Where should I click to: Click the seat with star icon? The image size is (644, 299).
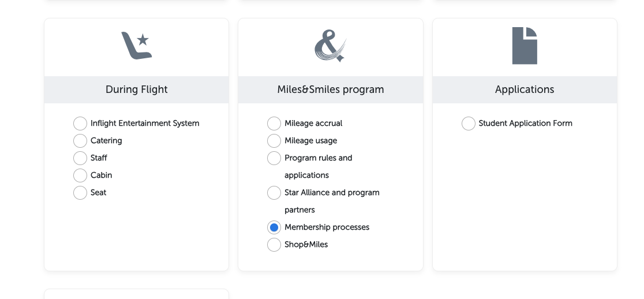point(136,46)
